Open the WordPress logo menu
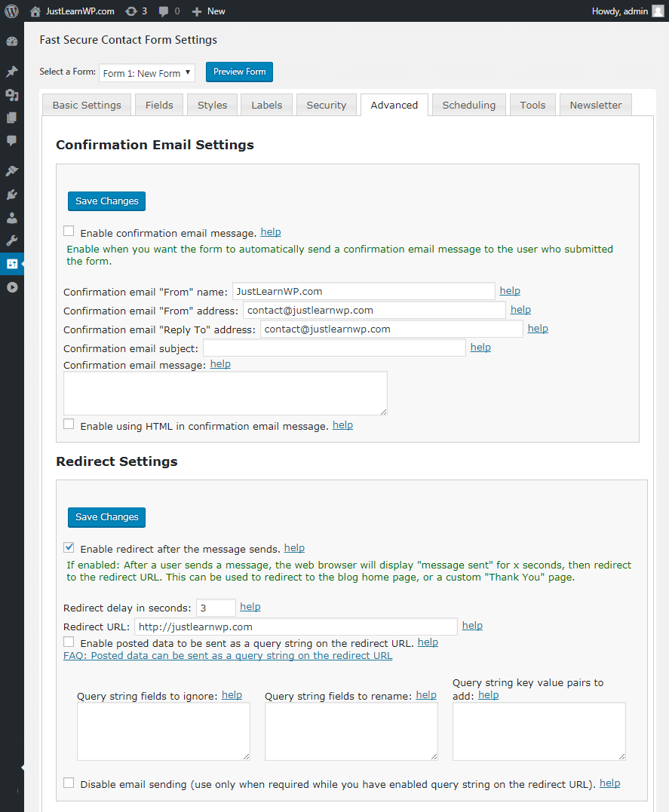Viewport: 669px width, 812px height. tap(11, 11)
